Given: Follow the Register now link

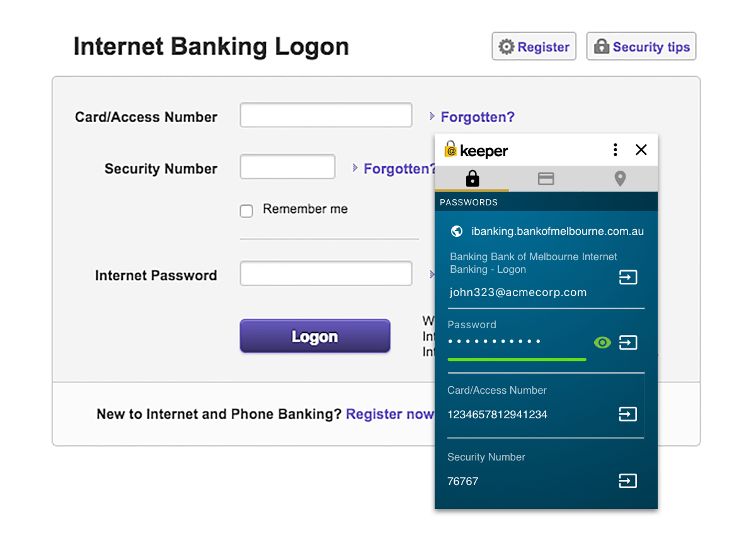Looking at the screenshot, I should (389, 414).
